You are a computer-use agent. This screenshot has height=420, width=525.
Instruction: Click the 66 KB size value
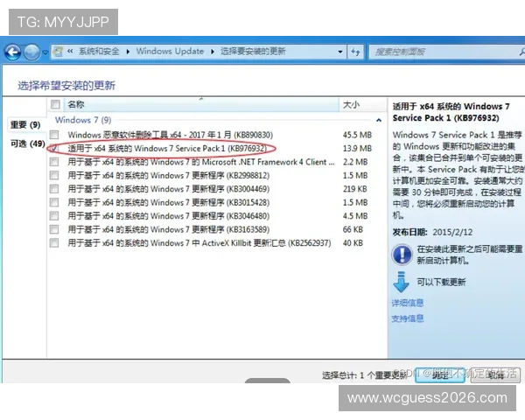pyautogui.click(x=353, y=229)
